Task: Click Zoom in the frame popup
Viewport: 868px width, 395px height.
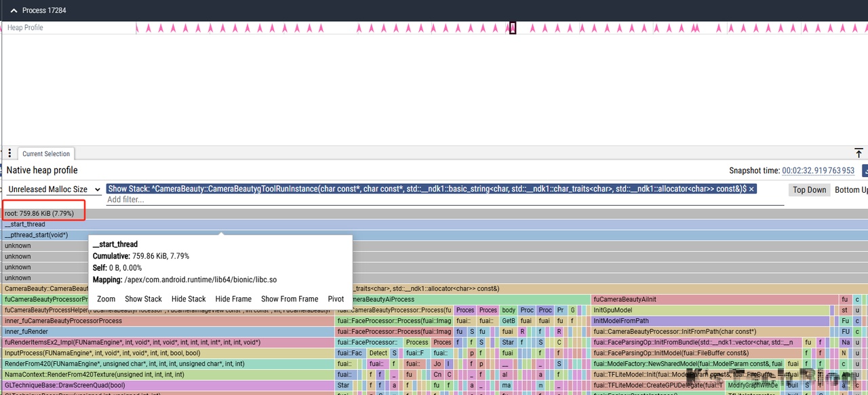Action: pos(106,299)
